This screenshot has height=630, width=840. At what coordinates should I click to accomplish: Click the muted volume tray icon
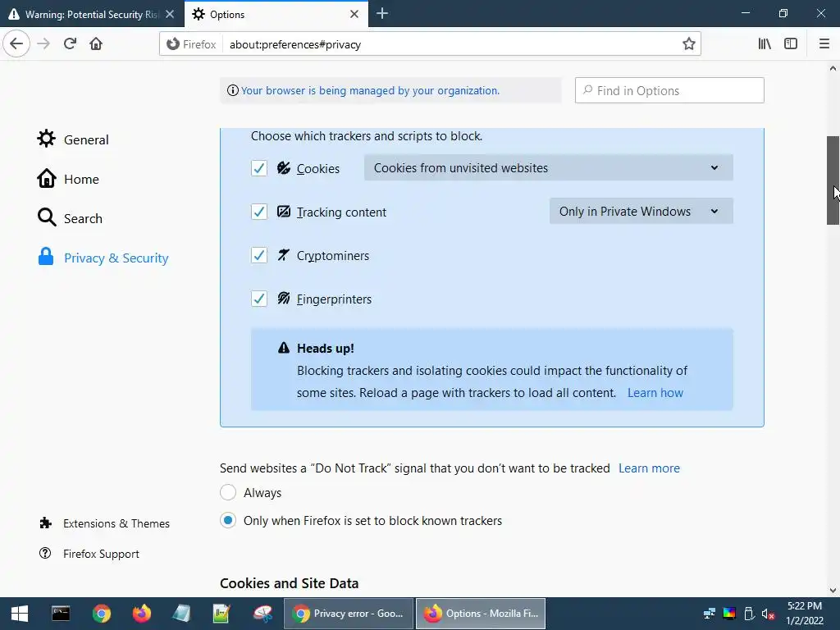coord(768,614)
